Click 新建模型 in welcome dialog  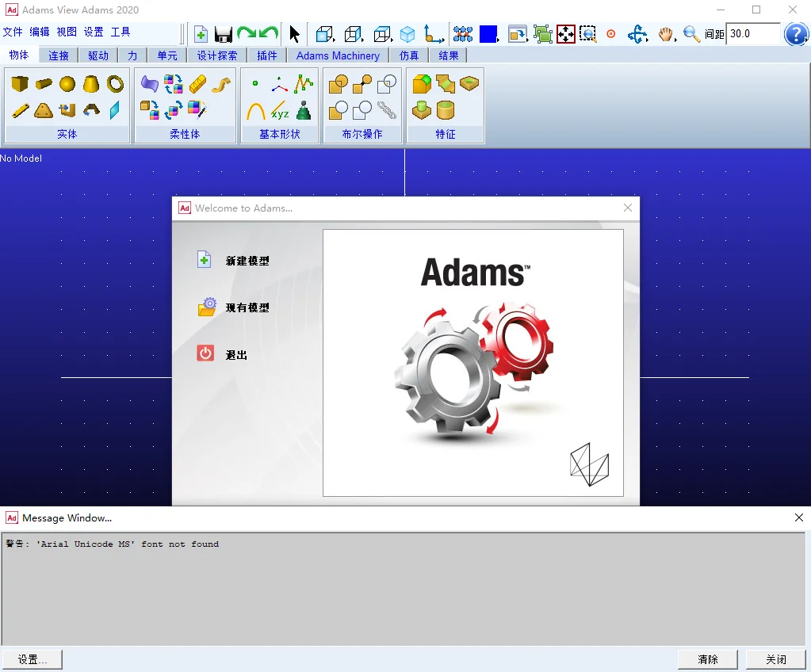tap(247, 261)
